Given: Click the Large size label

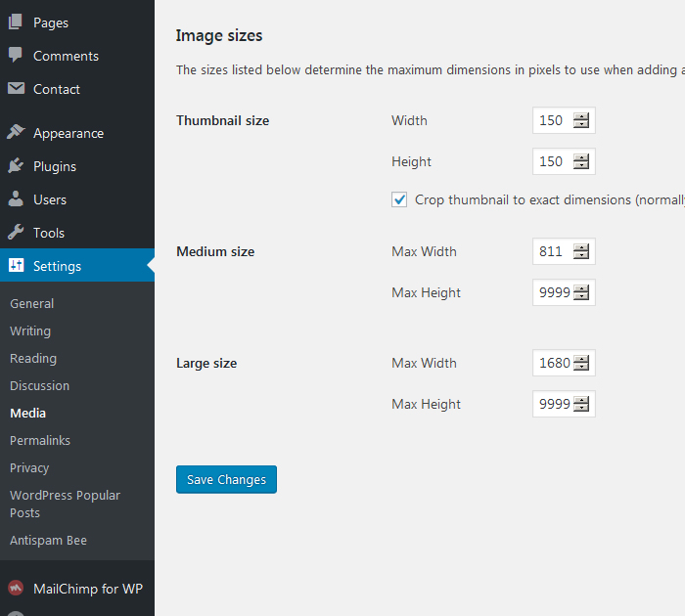Looking at the screenshot, I should point(206,363).
